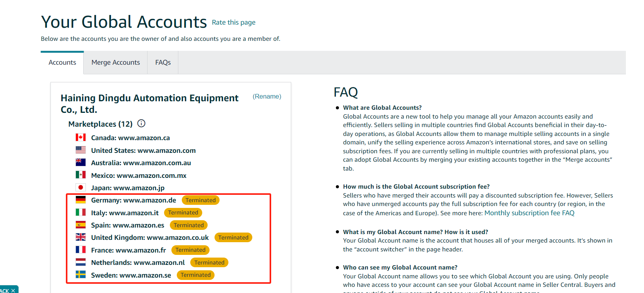This screenshot has width=644, height=293.
Task: Select Mexico: www.amazon.com.mx marketplace text
Action: [x=139, y=176]
